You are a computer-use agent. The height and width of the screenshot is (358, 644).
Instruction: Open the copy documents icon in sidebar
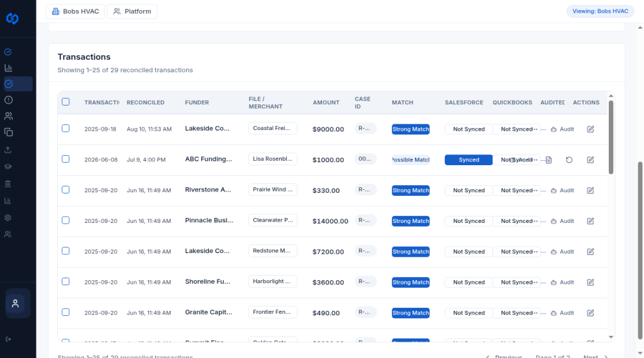tap(8, 133)
